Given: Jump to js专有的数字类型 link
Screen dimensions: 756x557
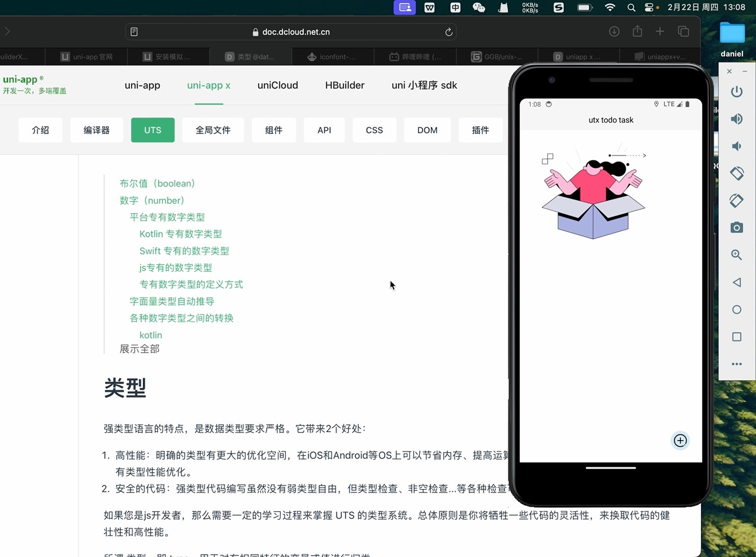Looking at the screenshot, I should (x=175, y=268).
